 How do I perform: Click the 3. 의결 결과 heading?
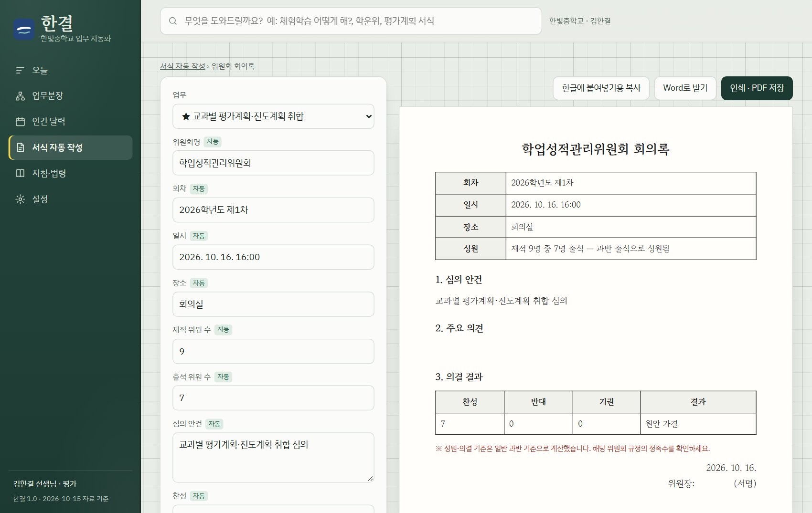(x=459, y=377)
